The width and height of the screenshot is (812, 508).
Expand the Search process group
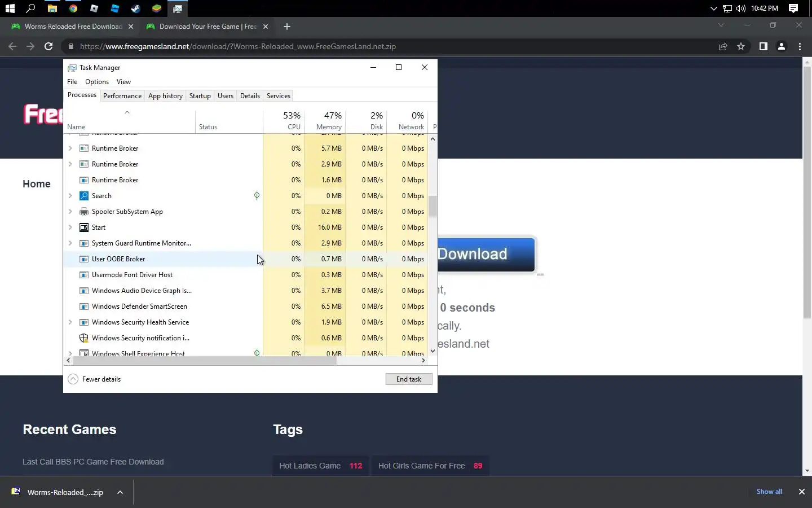(x=70, y=196)
